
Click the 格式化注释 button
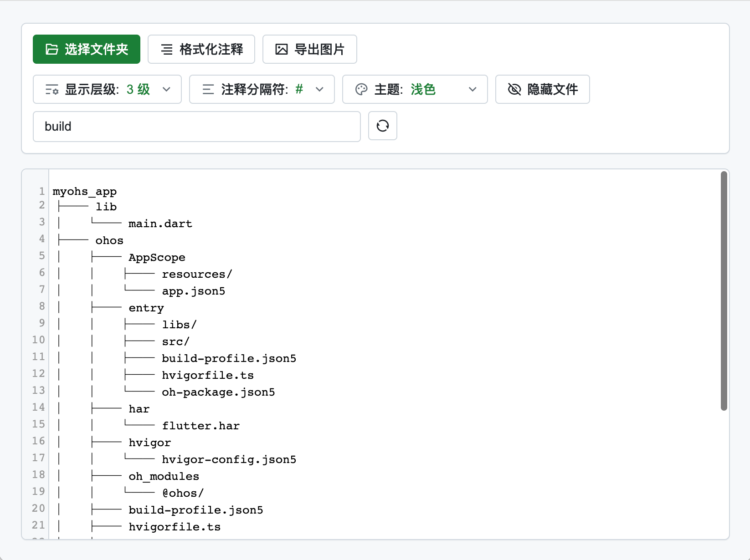click(201, 49)
